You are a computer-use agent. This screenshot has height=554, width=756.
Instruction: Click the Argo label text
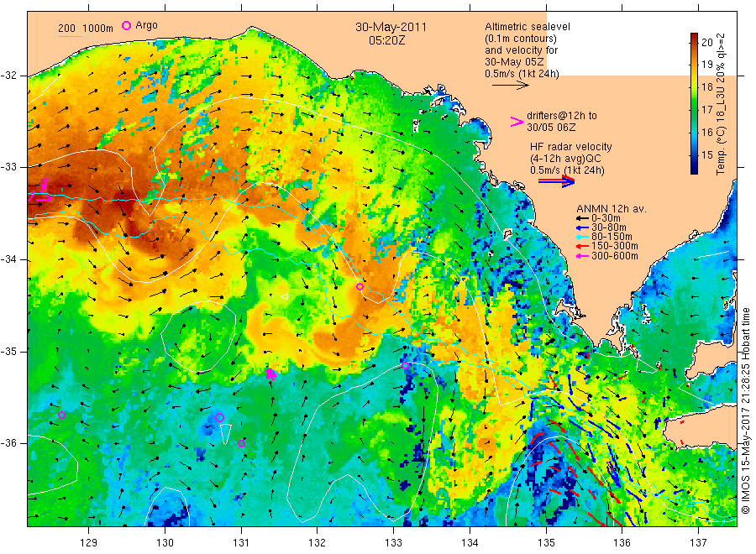pos(146,25)
